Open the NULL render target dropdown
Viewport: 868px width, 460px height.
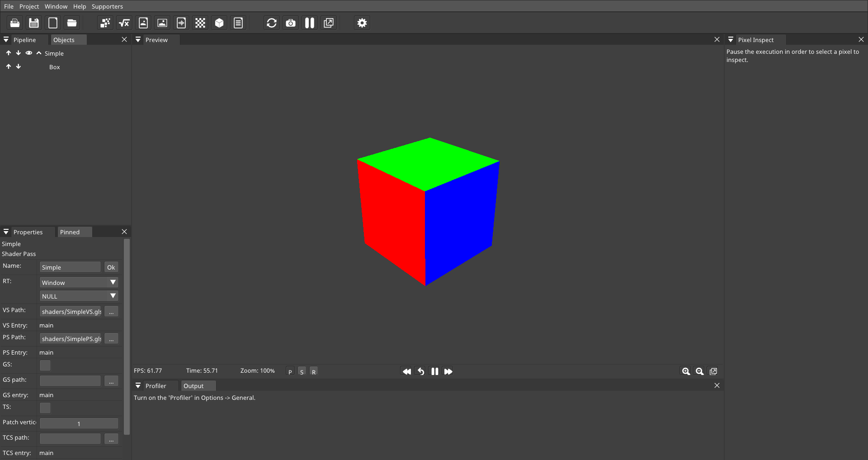click(x=78, y=296)
